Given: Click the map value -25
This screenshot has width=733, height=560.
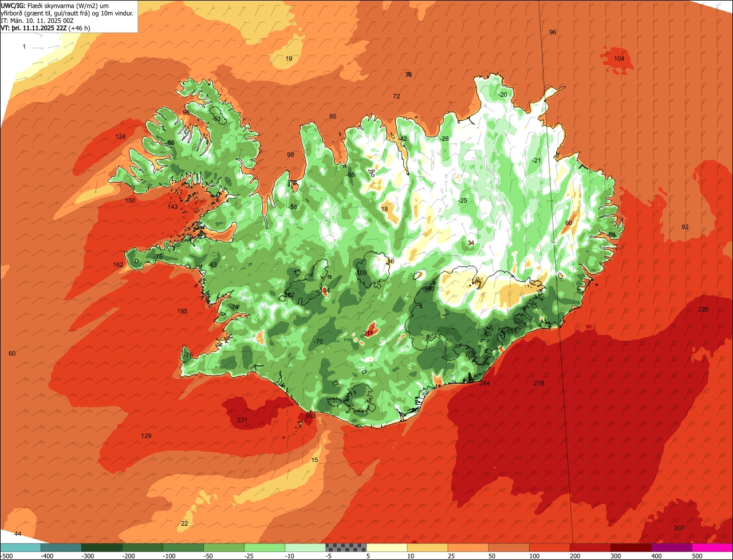Looking at the screenshot, I should tap(463, 200).
